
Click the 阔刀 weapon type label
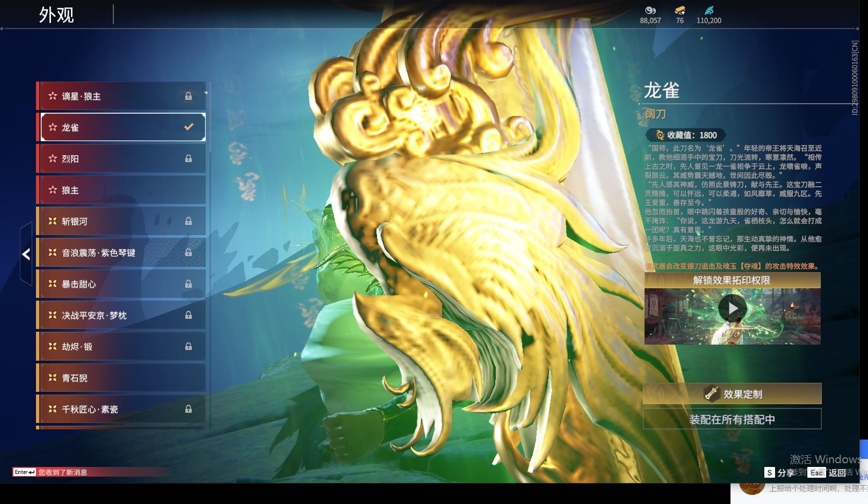tap(656, 114)
